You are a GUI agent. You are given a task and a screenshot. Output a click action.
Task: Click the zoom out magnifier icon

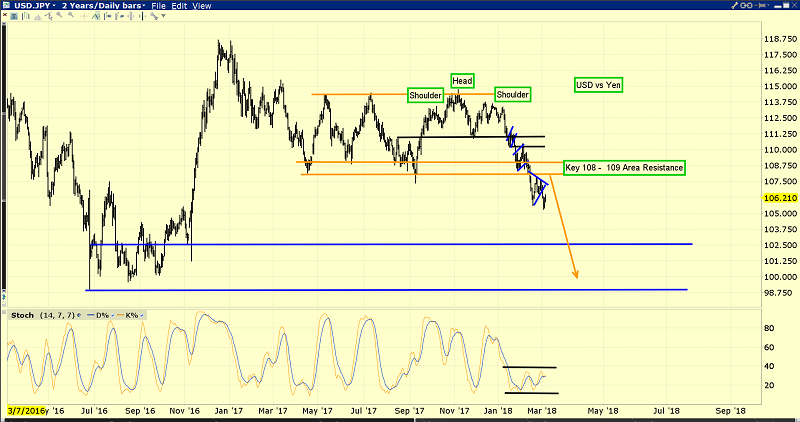pos(71,15)
